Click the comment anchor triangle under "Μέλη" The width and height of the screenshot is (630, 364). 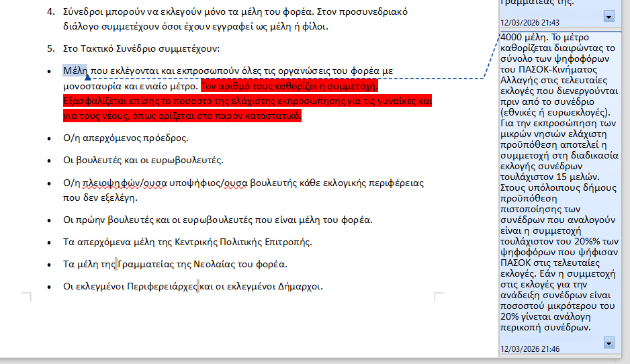(x=88, y=78)
